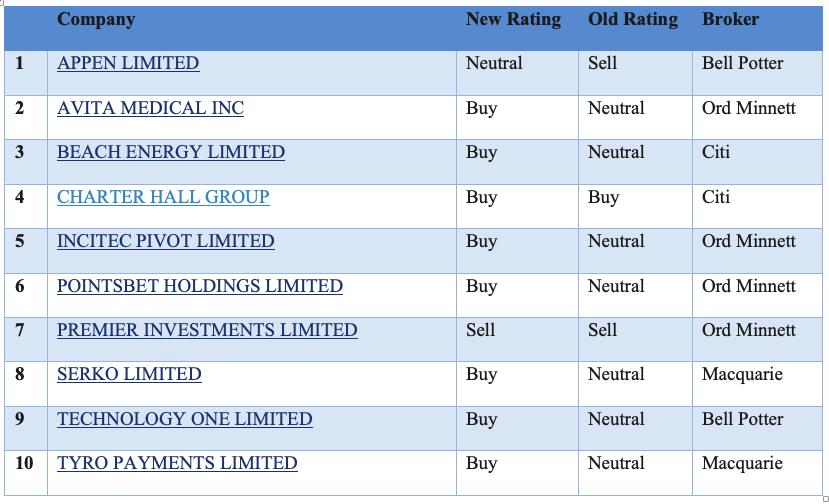Viewport: 829px width, 504px height.
Task: Follow the CHARTER HALL GROUP link
Action: [163, 197]
